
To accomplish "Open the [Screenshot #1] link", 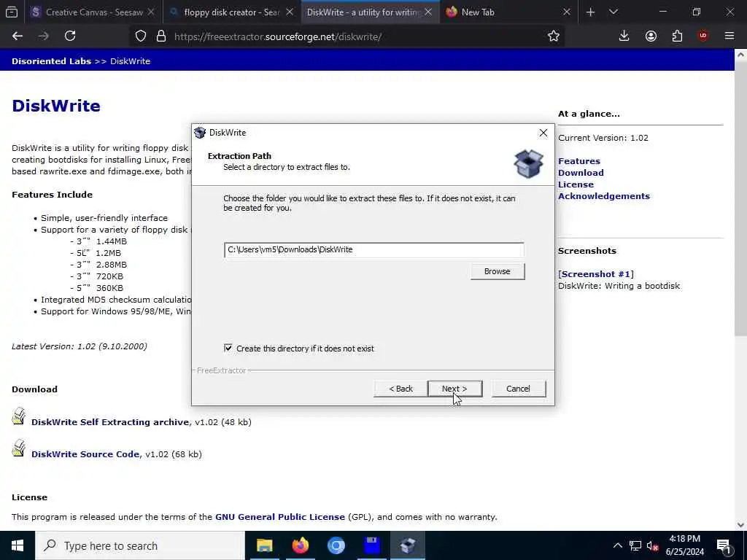I will 595,274.
